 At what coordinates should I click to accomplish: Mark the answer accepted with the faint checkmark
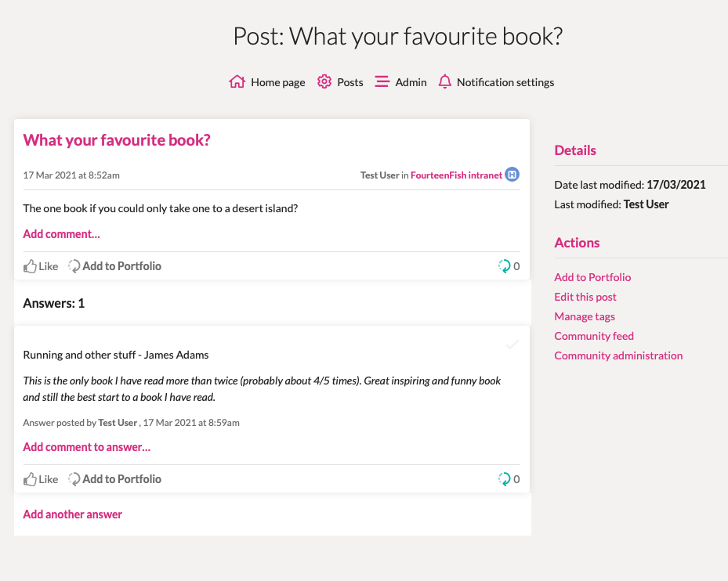click(x=512, y=345)
